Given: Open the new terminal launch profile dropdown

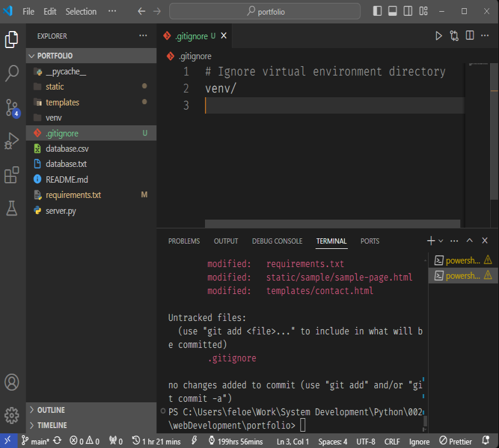Looking at the screenshot, I should pyautogui.click(x=441, y=241).
